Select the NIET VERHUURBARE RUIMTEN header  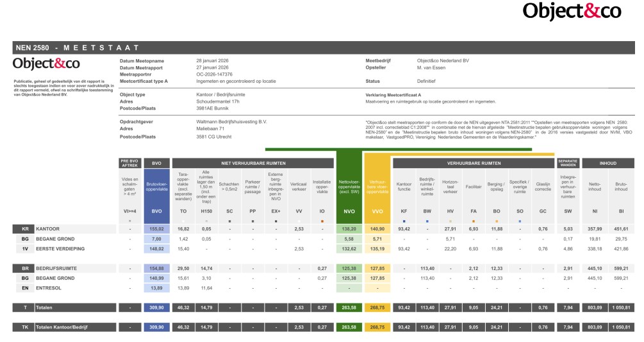tap(252, 164)
